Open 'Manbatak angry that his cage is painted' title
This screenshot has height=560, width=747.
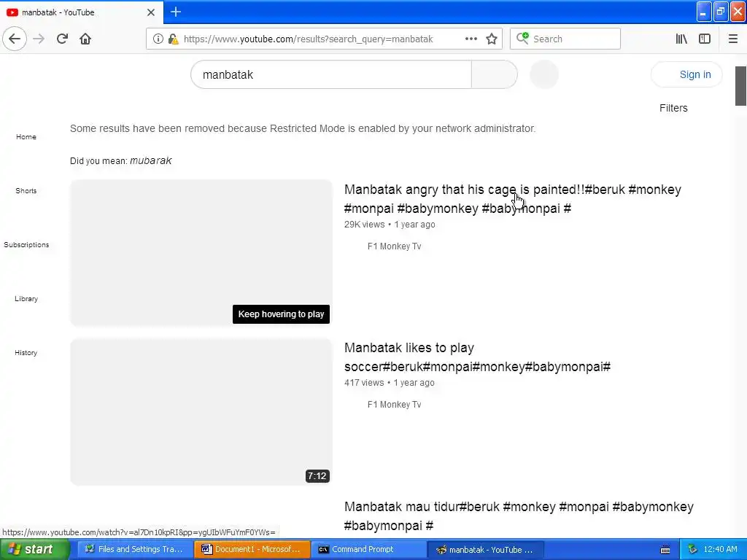click(513, 198)
